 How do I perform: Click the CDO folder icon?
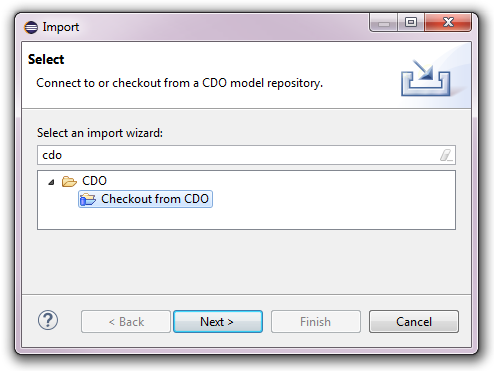tap(69, 181)
